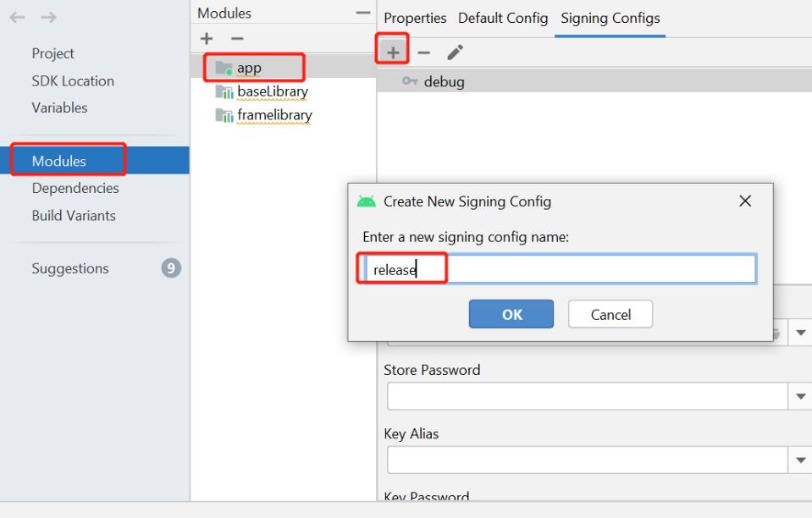Switch to the Default Config tab
Viewport: 812px width, 518px height.
(x=503, y=18)
